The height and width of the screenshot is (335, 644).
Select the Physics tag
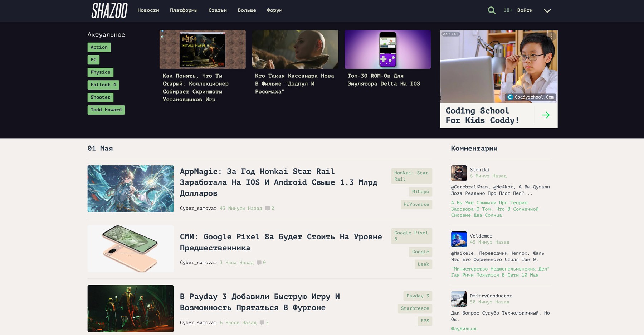pyautogui.click(x=101, y=72)
